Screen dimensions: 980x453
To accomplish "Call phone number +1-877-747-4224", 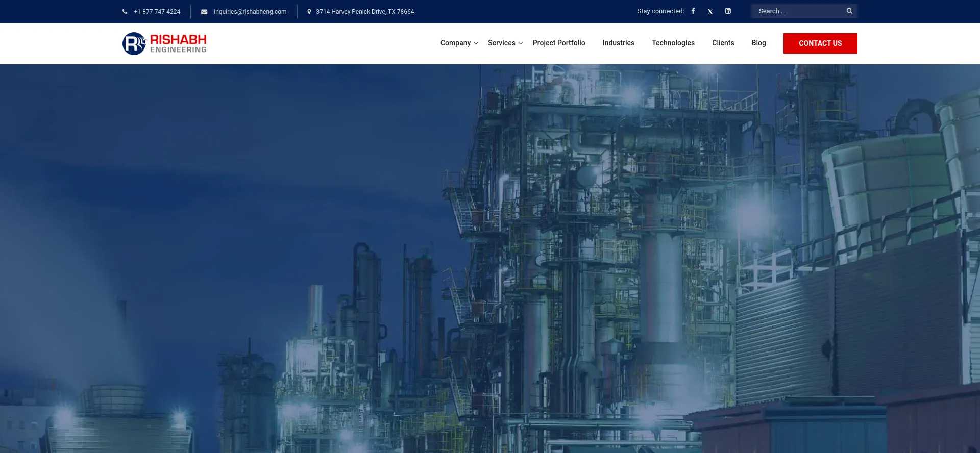I will point(157,12).
